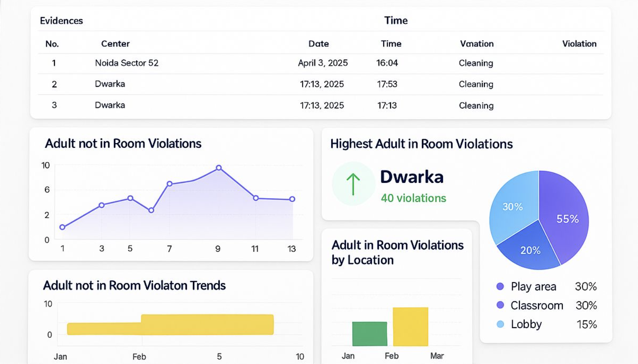Click the 40 violations link

[x=414, y=198]
